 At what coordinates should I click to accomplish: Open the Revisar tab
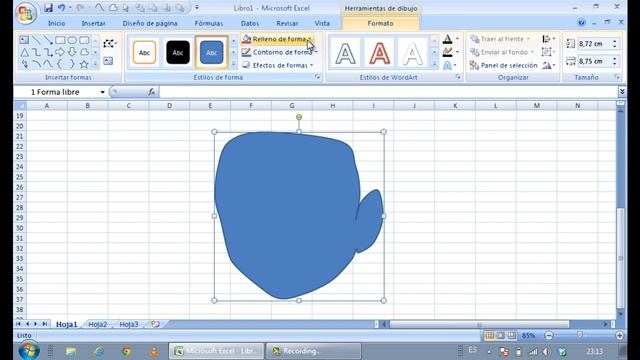coord(287,24)
